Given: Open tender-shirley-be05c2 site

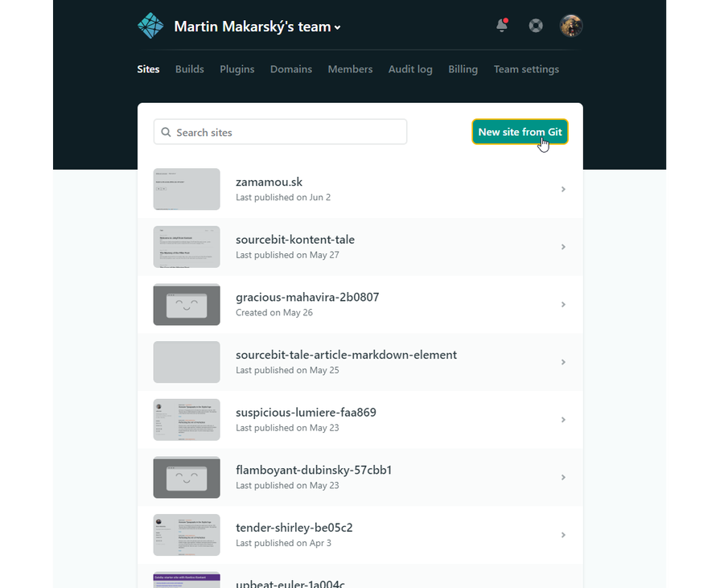Looking at the screenshot, I should point(294,528).
